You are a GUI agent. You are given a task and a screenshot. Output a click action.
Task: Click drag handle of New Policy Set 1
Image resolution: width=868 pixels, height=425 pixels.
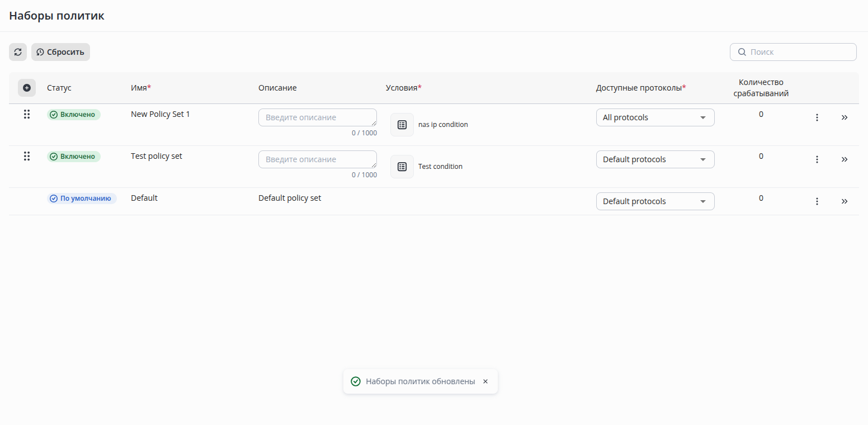[27, 114]
